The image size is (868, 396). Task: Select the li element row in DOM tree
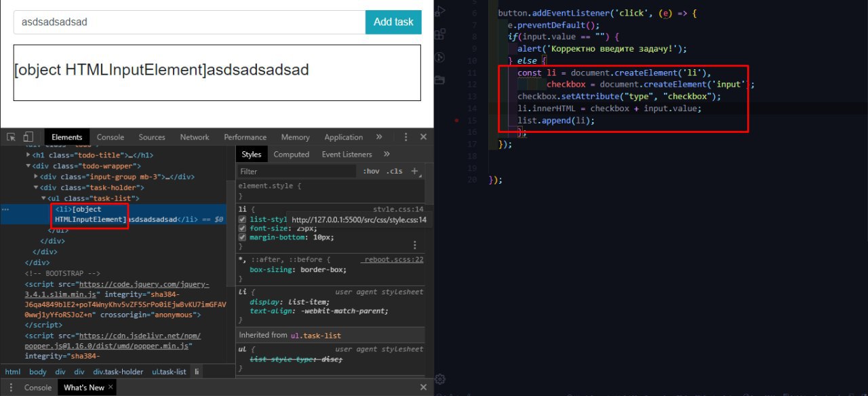113,214
